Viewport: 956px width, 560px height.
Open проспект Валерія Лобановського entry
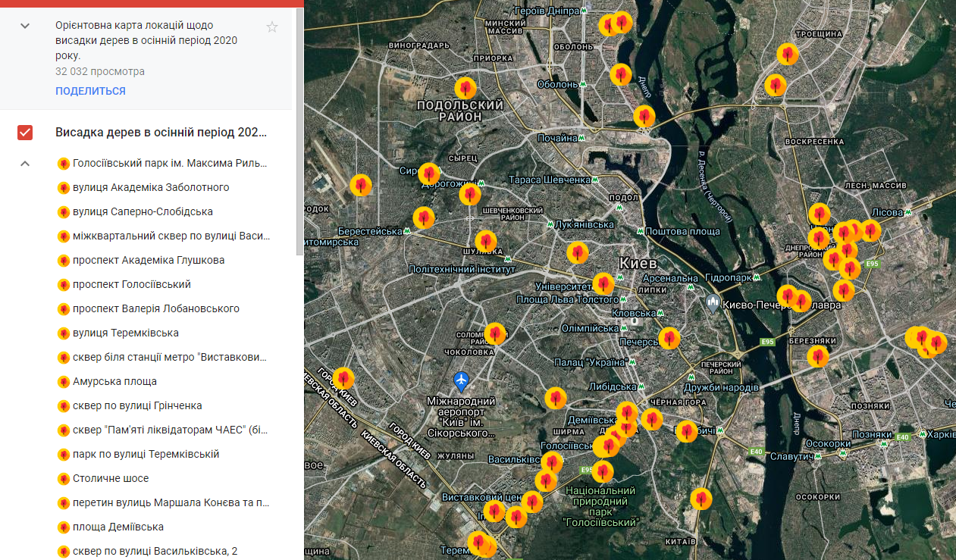click(x=156, y=308)
